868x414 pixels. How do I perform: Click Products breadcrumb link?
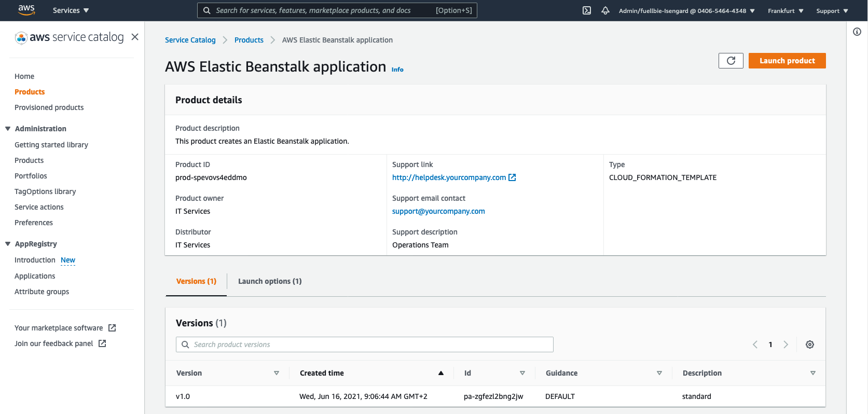249,40
